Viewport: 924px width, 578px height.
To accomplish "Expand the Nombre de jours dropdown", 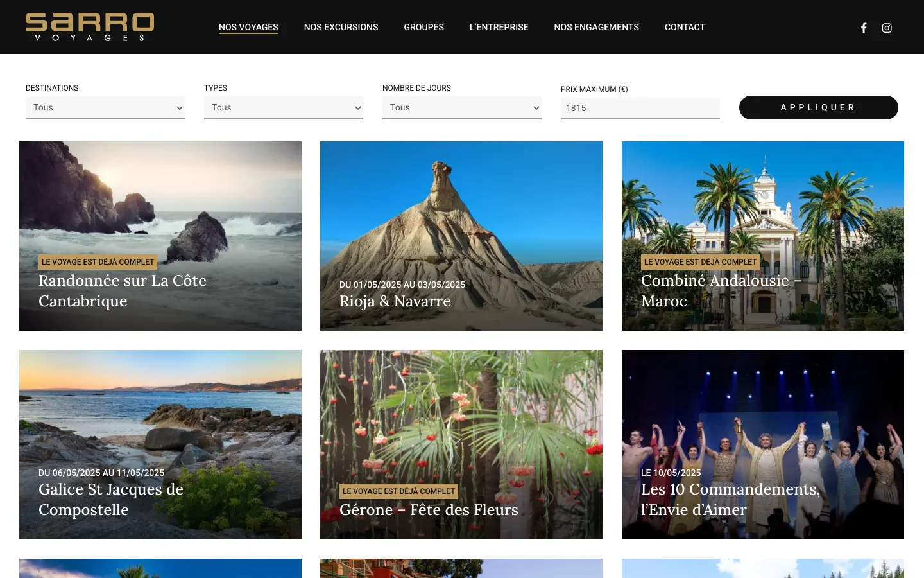I will pos(462,108).
